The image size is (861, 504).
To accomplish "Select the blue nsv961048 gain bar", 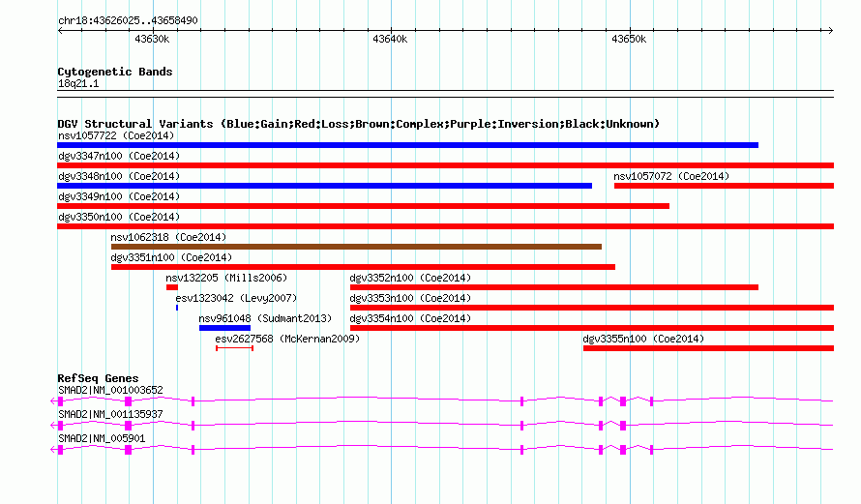I will coord(224,328).
